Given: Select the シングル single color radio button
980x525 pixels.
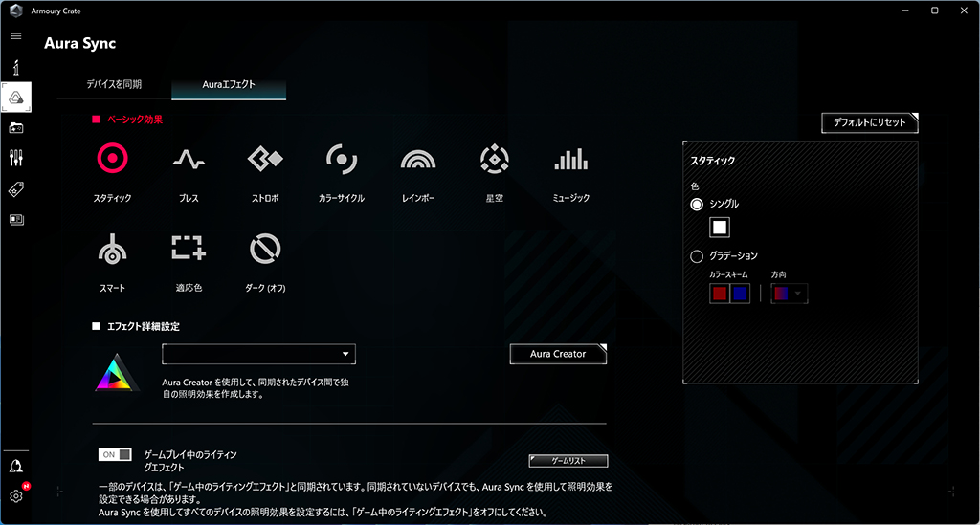Looking at the screenshot, I should point(697,204).
